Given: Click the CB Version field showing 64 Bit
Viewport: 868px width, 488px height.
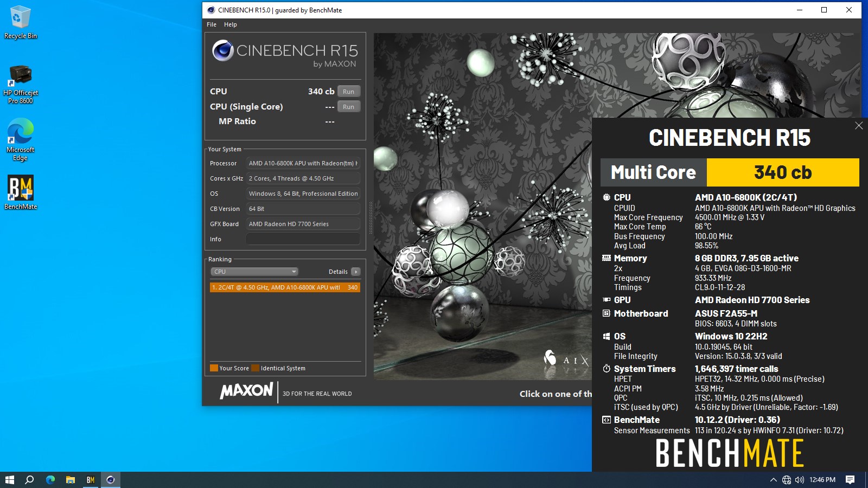Looking at the screenshot, I should pyautogui.click(x=303, y=209).
